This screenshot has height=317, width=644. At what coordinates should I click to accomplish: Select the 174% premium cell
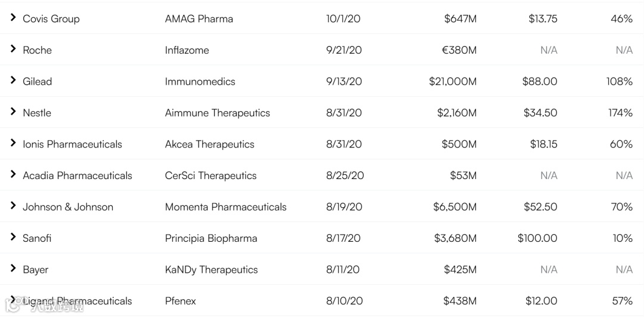[x=620, y=113]
